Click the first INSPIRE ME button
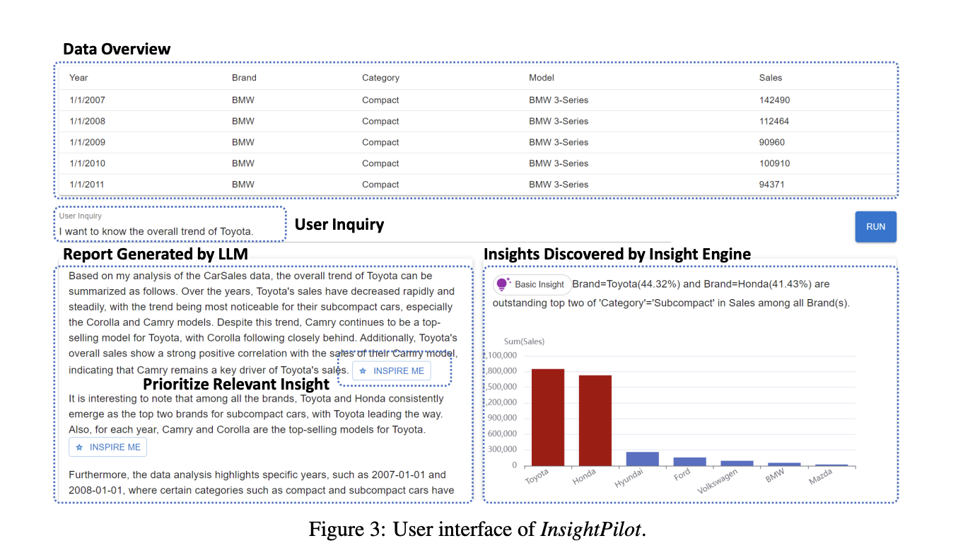963x560 pixels. coord(391,371)
